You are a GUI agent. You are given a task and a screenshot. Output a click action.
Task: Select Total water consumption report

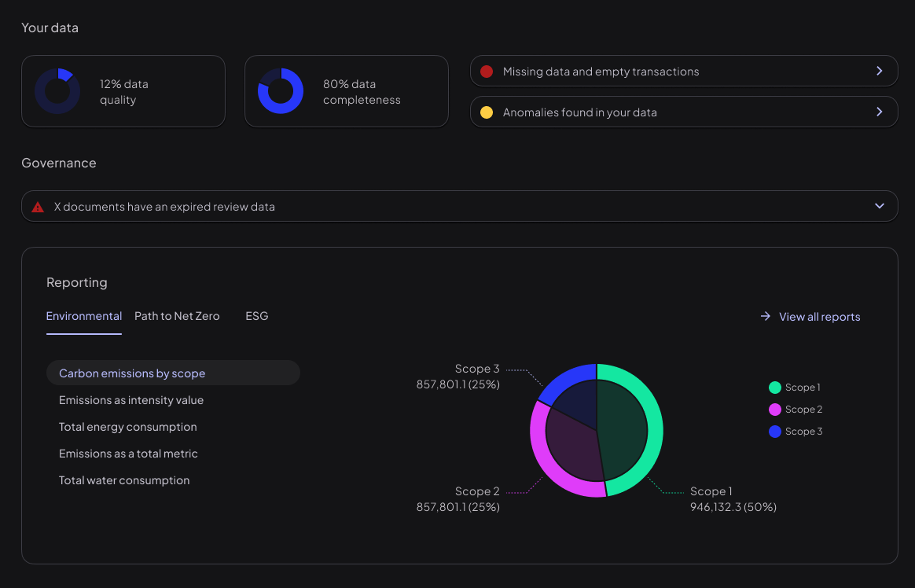(x=124, y=480)
